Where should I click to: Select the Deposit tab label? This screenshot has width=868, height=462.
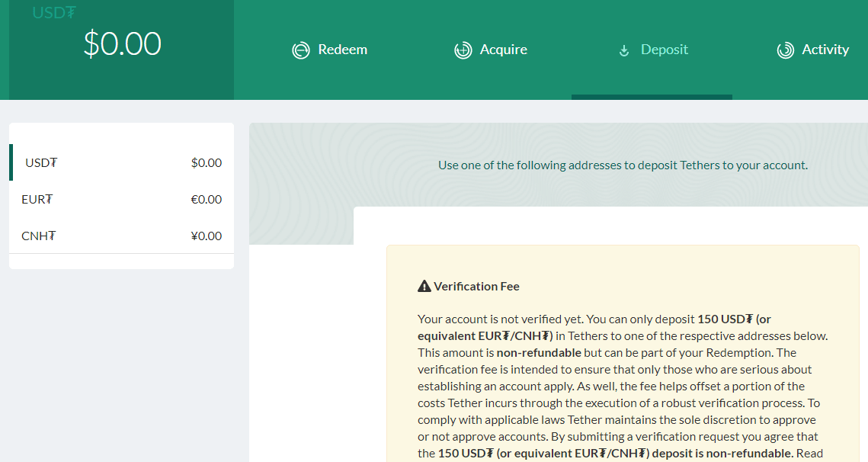[x=664, y=50]
